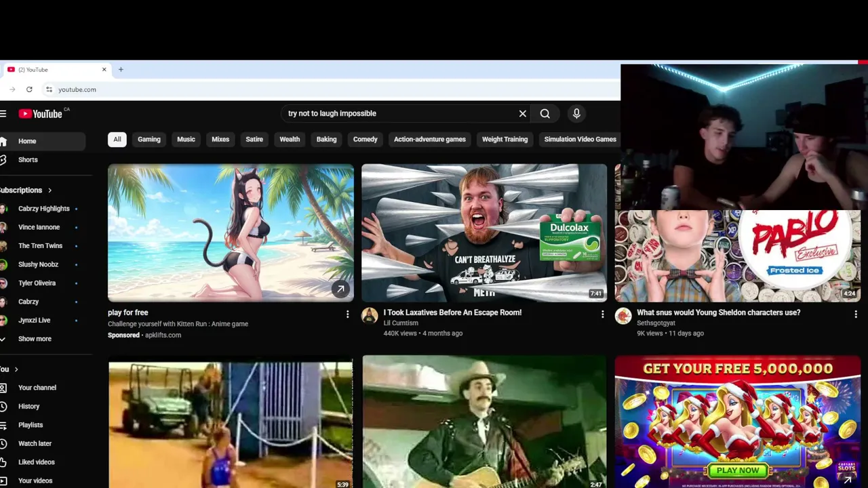
Task: View site information icon in address bar
Action: coord(49,89)
